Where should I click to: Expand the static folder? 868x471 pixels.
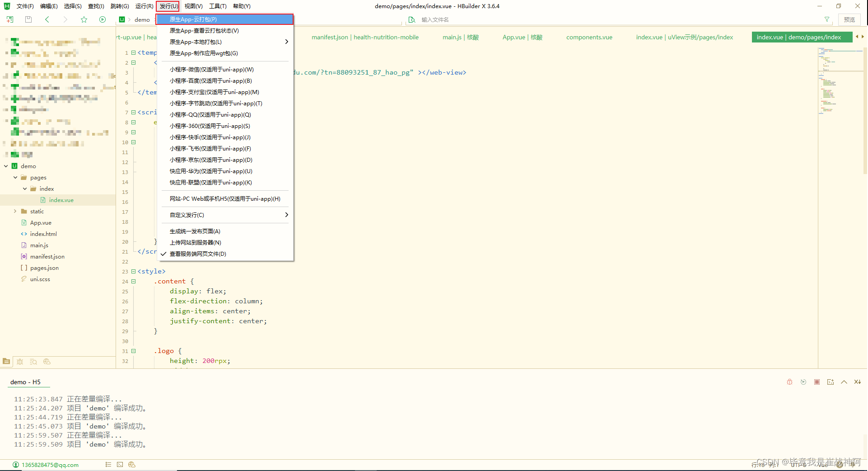(15, 212)
